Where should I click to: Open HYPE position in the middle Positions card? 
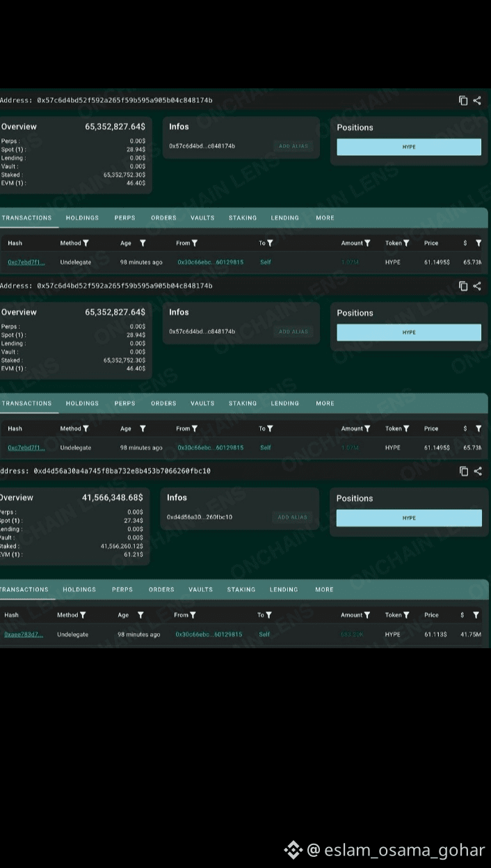click(409, 332)
